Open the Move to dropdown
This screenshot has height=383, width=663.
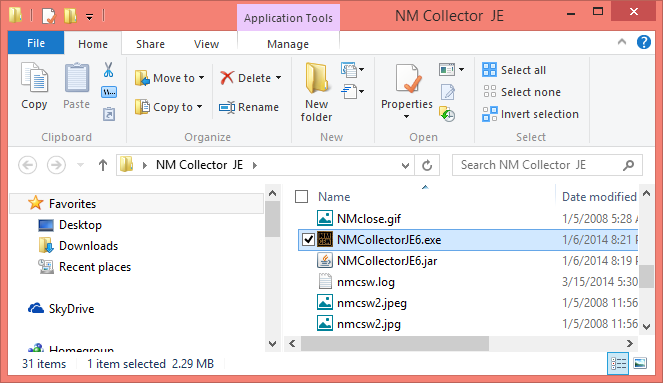[x=170, y=78]
